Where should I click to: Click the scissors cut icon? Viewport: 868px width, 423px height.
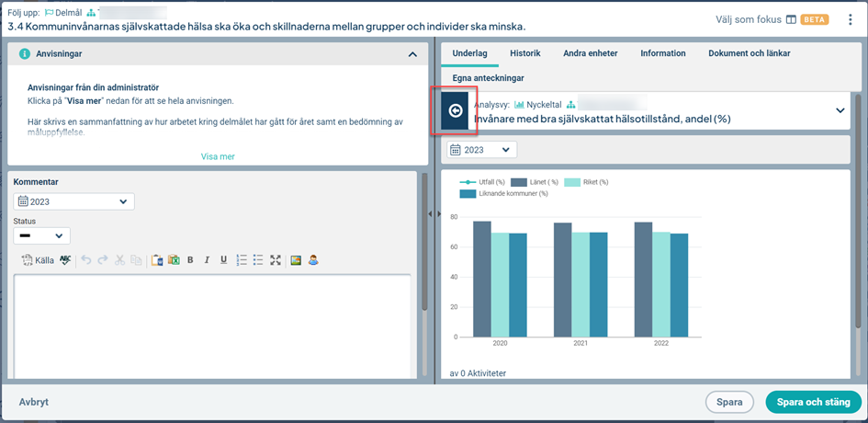pos(119,259)
